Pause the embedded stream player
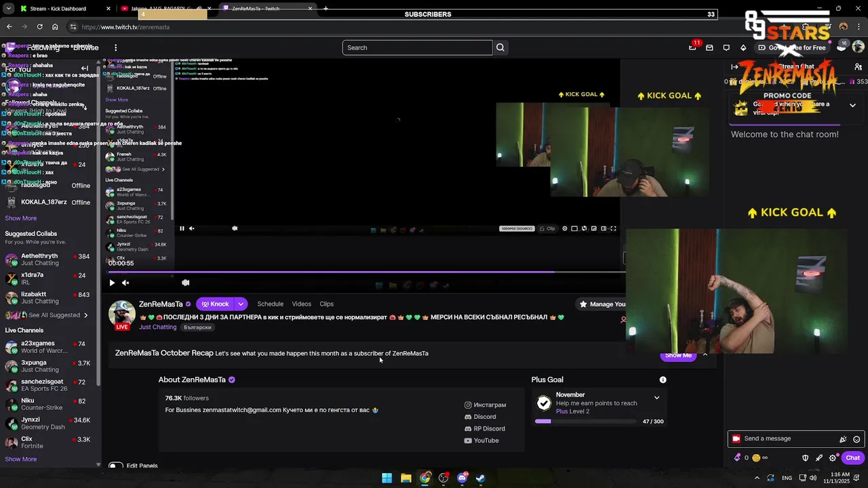 tap(182, 228)
